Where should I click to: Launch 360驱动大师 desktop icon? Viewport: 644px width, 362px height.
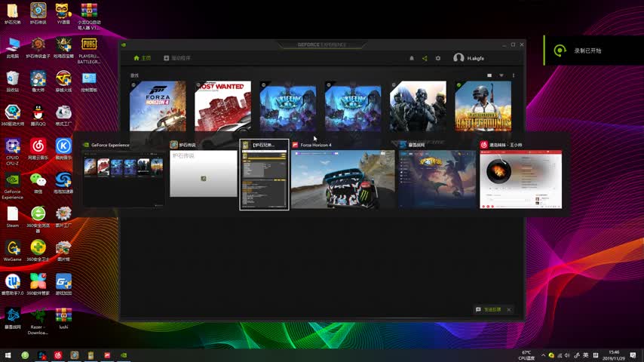coord(12,115)
